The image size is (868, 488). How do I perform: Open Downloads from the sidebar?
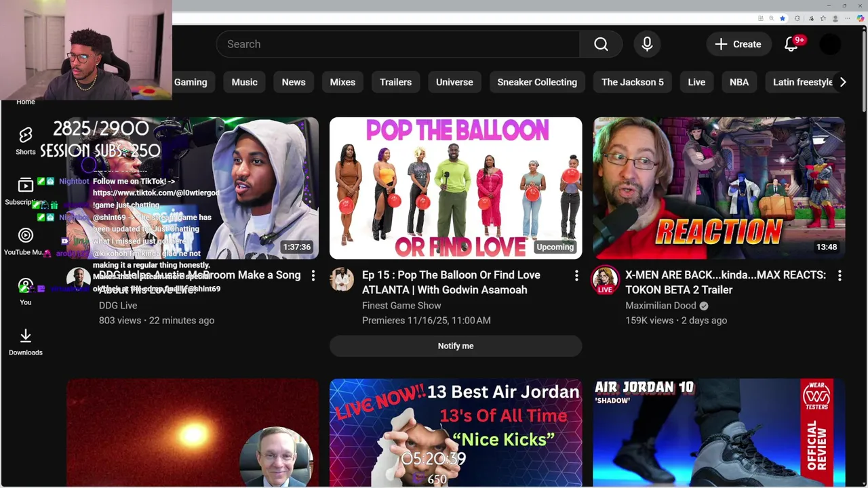click(26, 342)
